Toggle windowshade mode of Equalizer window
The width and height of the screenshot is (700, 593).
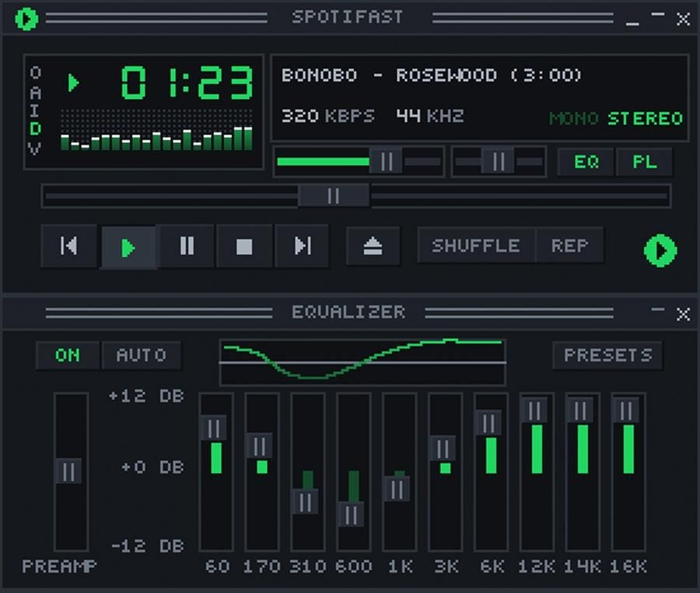coord(657,310)
